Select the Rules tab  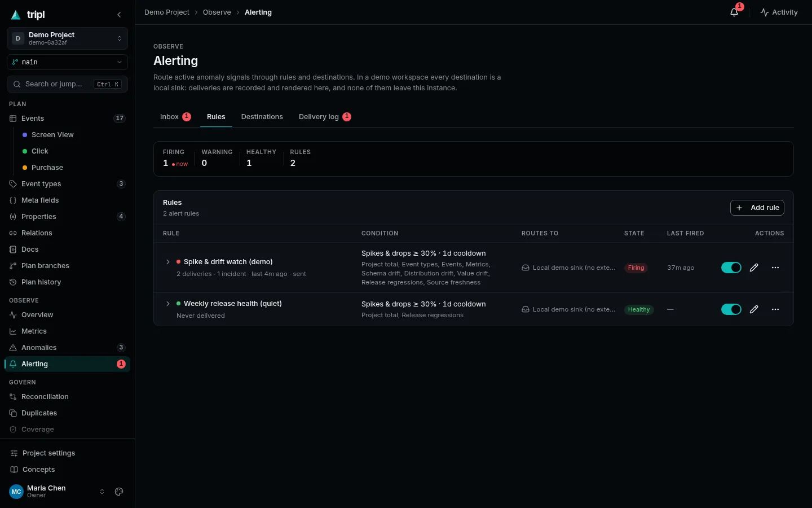pyautogui.click(x=216, y=117)
